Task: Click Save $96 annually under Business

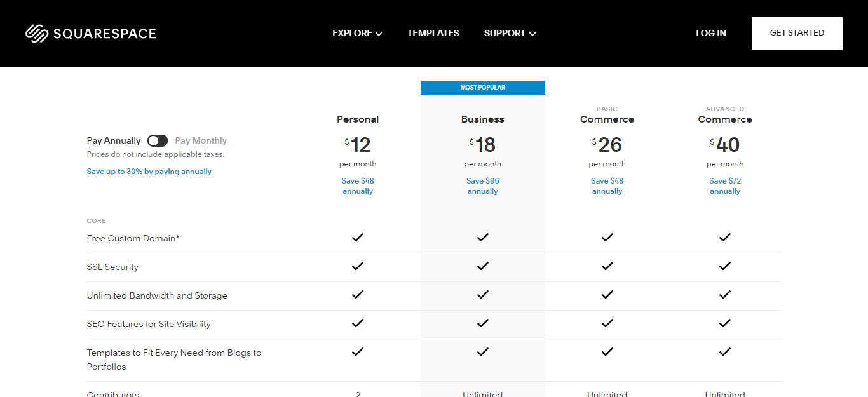Action: pyautogui.click(x=483, y=186)
